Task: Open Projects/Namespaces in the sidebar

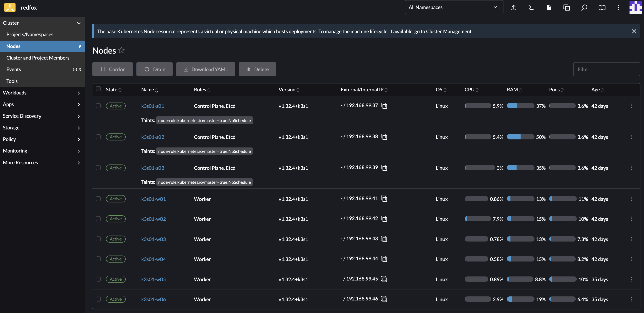Action: click(42, 34)
